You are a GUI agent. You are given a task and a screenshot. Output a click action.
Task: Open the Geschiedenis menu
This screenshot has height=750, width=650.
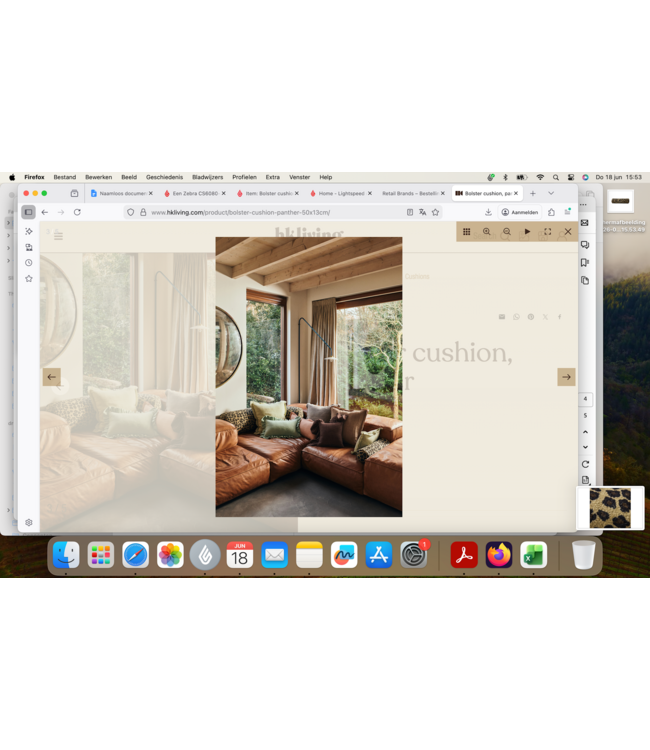pos(165,177)
